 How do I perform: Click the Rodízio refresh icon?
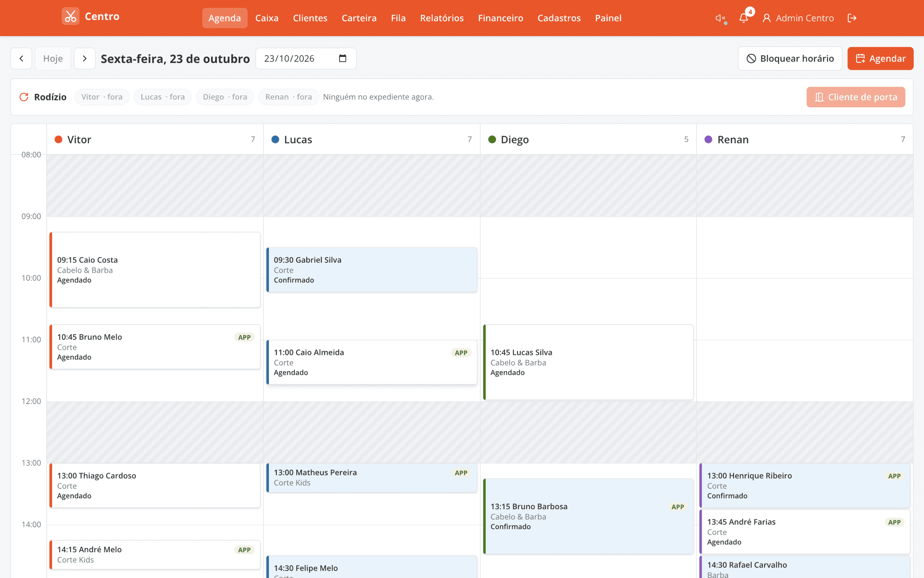click(x=24, y=97)
